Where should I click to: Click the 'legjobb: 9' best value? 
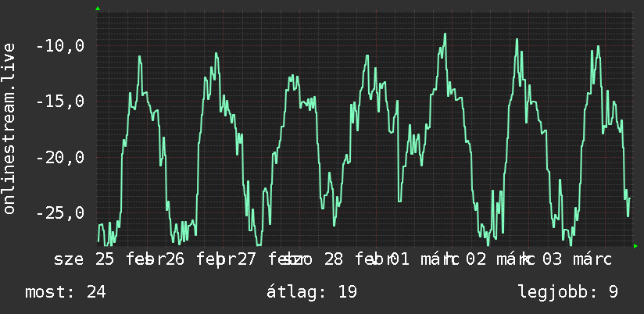(x=568, y=292)
